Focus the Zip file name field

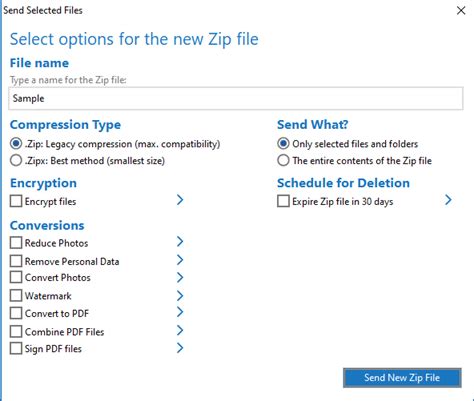pyautogui.click(x=236, y=98)
